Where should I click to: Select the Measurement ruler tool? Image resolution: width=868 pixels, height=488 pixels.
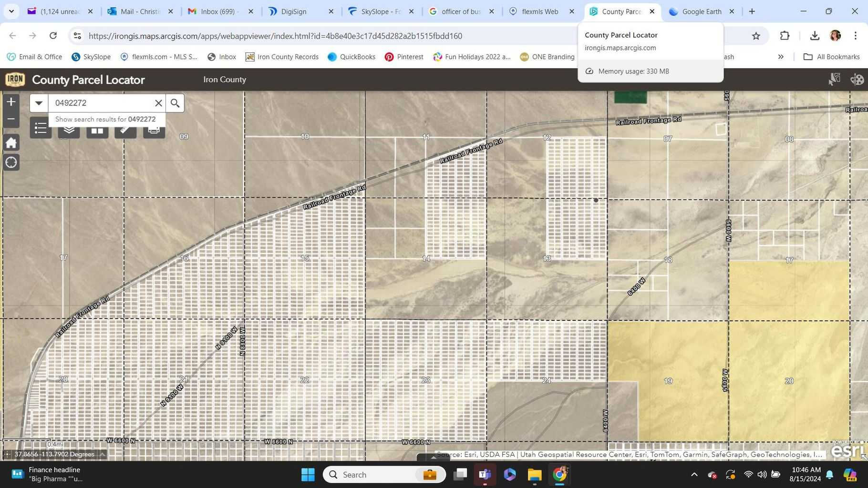click(x=125, y=130)
